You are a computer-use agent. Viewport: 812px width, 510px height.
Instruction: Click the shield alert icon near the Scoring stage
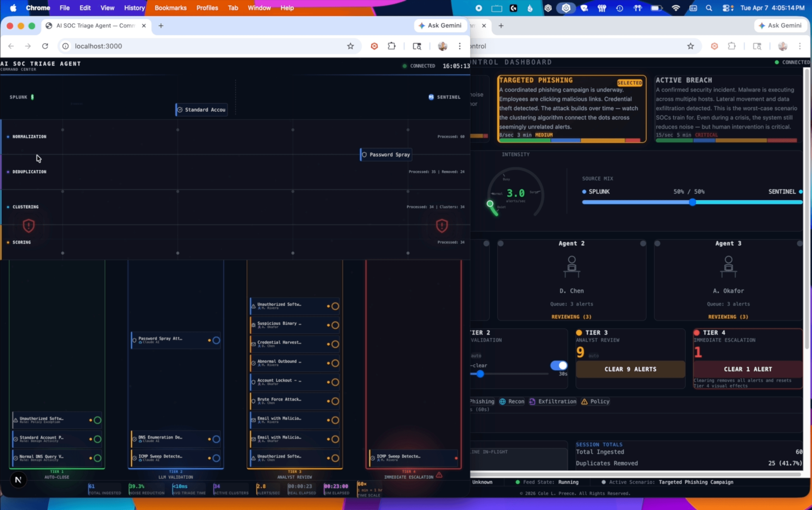[x=29, y=225]
